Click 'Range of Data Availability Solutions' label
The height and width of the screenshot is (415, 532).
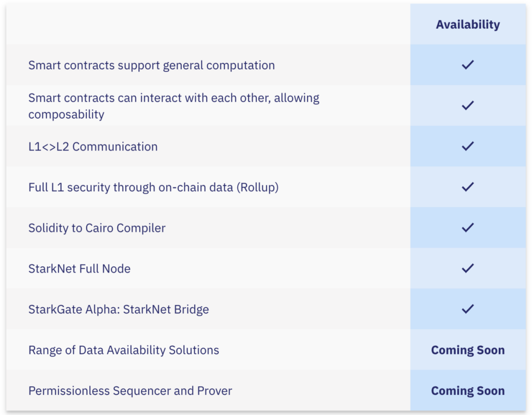point(124,350)
